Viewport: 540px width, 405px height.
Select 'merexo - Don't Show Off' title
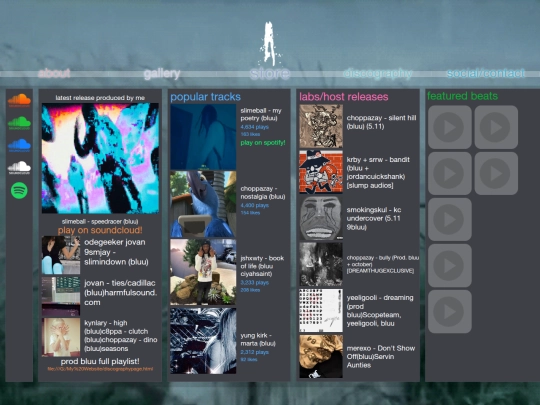tap(381, 353)
